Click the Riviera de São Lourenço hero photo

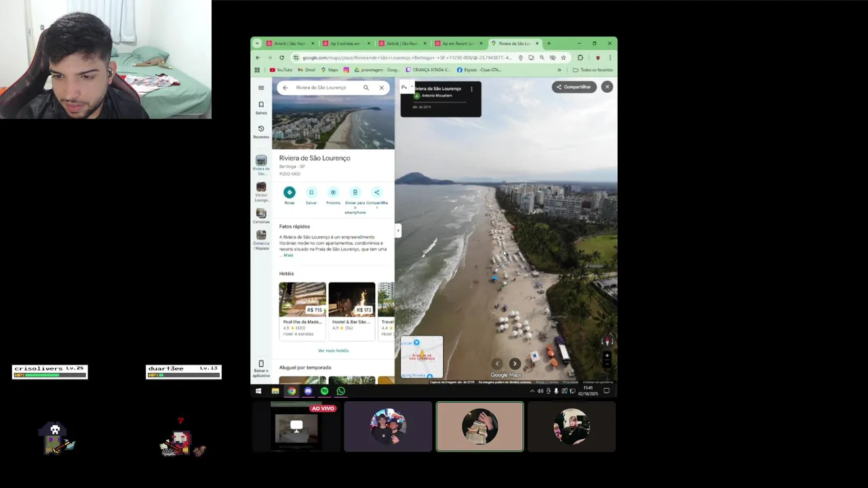(333, 123)
